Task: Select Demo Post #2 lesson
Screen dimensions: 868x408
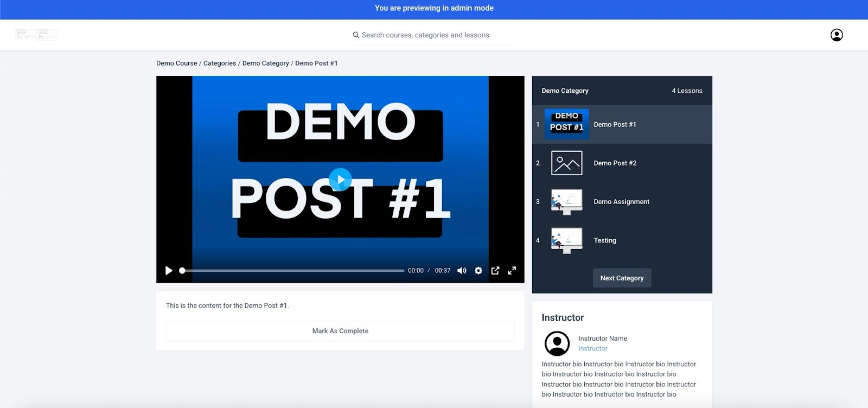Action: [x=615, y=163]
